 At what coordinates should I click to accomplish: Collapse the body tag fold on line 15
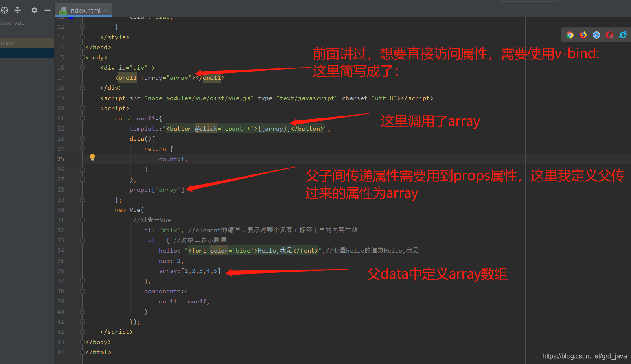83,57
